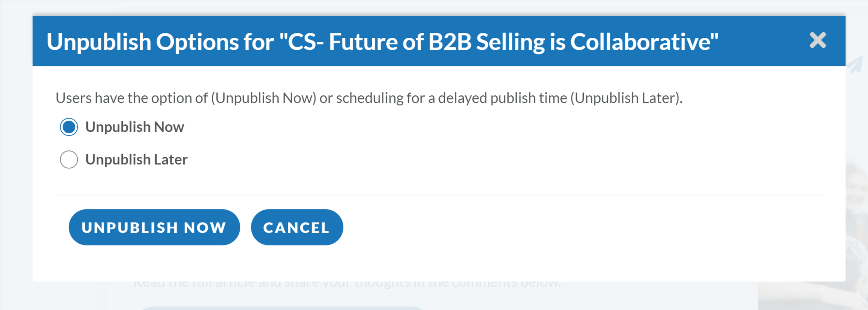Choose the Unpublish Later radio option
This screenshot has width=868, height=310.
click(x=69, y=160)
